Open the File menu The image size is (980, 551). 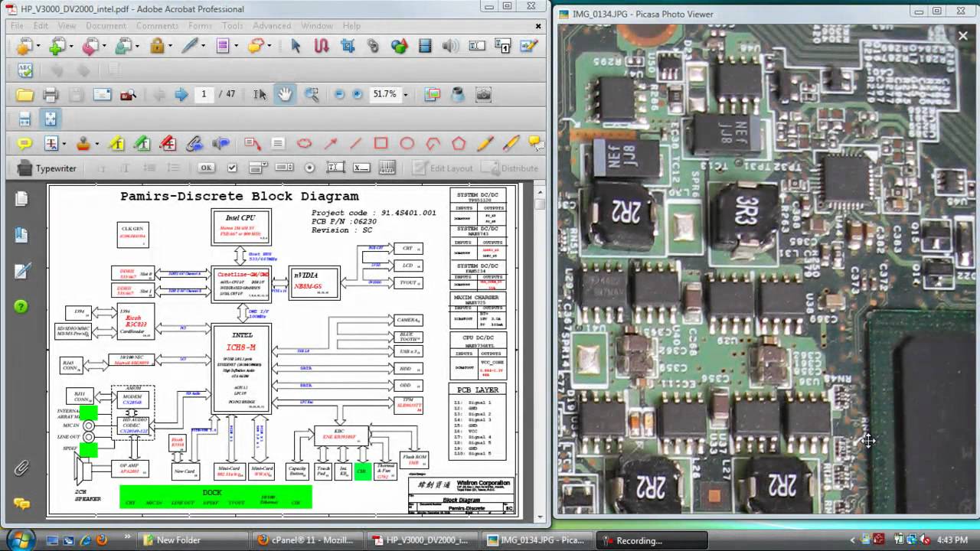pyautogui.click(x=17, y=26)
